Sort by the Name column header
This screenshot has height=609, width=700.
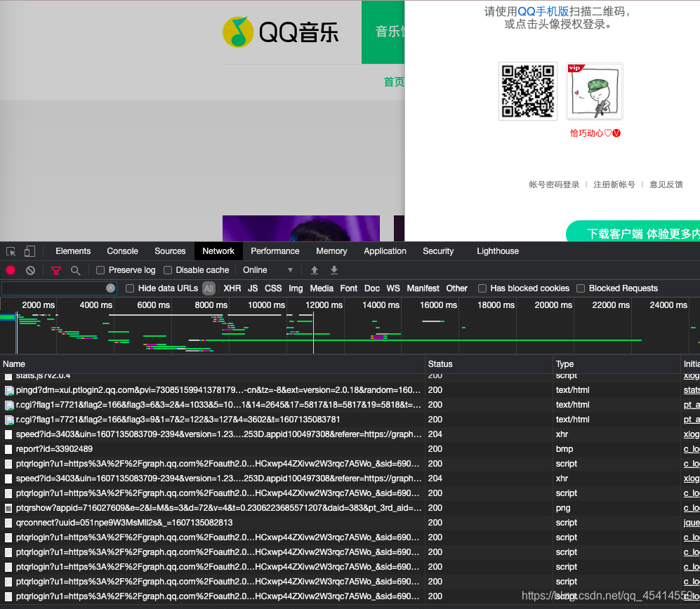pos(213,364)
